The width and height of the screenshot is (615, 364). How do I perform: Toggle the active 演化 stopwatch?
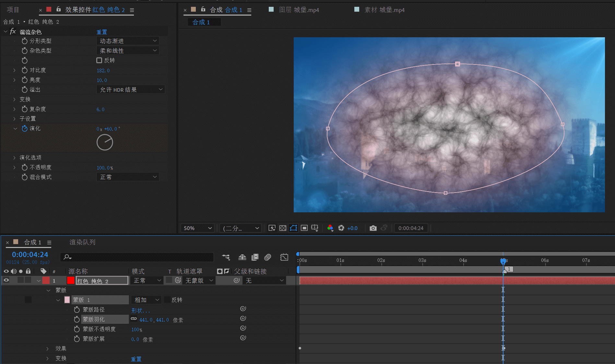coord(24,128)
